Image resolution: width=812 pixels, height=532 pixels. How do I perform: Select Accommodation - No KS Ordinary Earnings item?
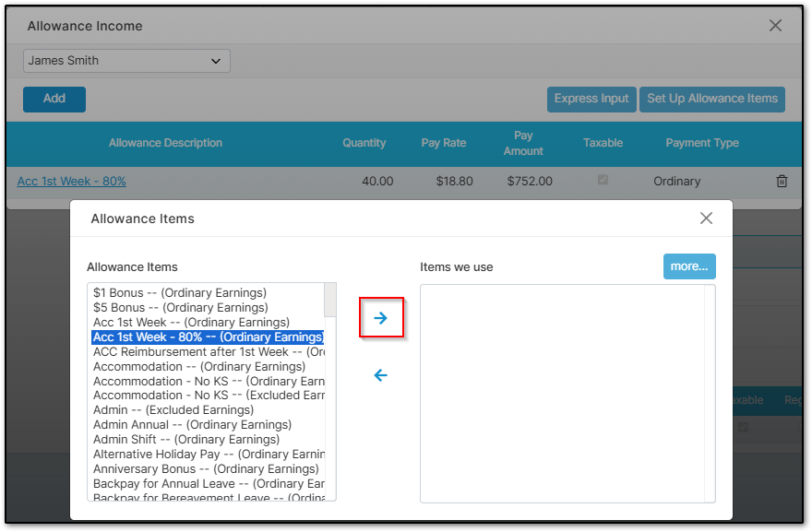pos(209,382)
